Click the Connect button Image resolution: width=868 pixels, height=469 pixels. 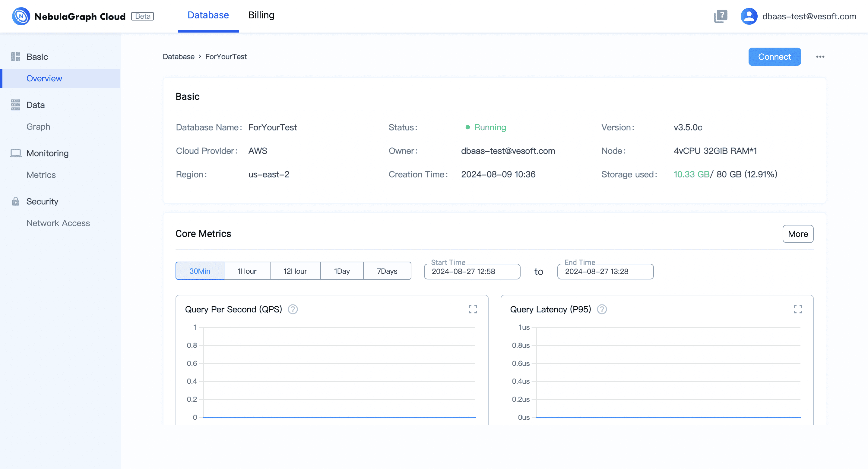(x=774, y=57)
